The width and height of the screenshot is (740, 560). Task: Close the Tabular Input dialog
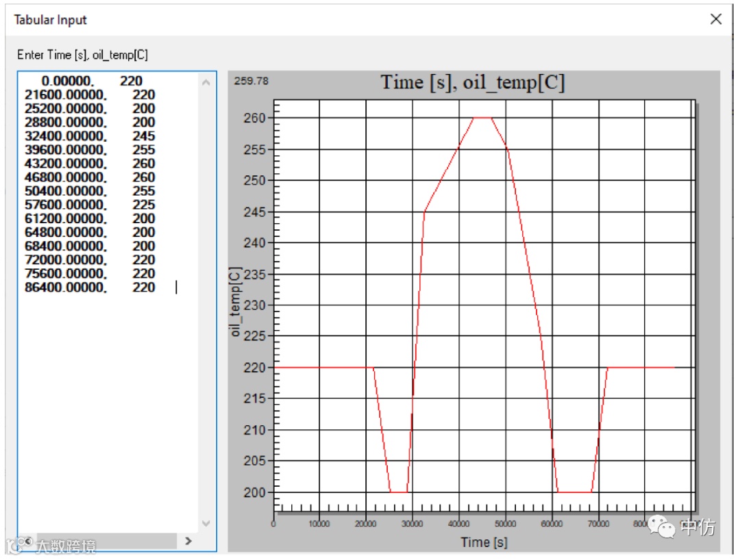715,19
